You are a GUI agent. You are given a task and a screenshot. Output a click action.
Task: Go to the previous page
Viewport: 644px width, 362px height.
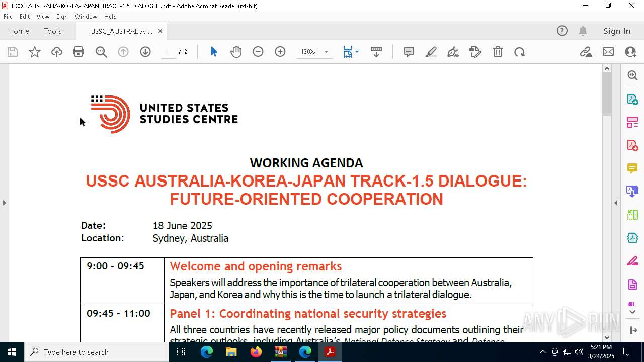click(123, 52)
